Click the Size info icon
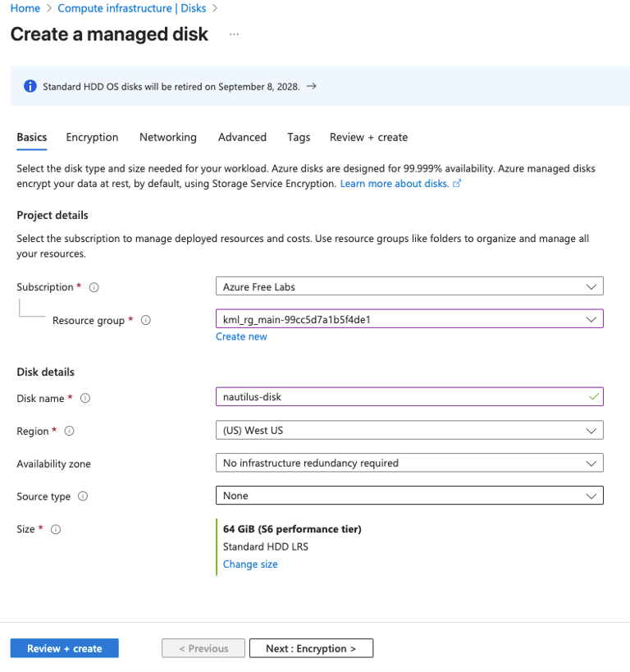Screen dimensions: 630x672 tap(56, 530)
